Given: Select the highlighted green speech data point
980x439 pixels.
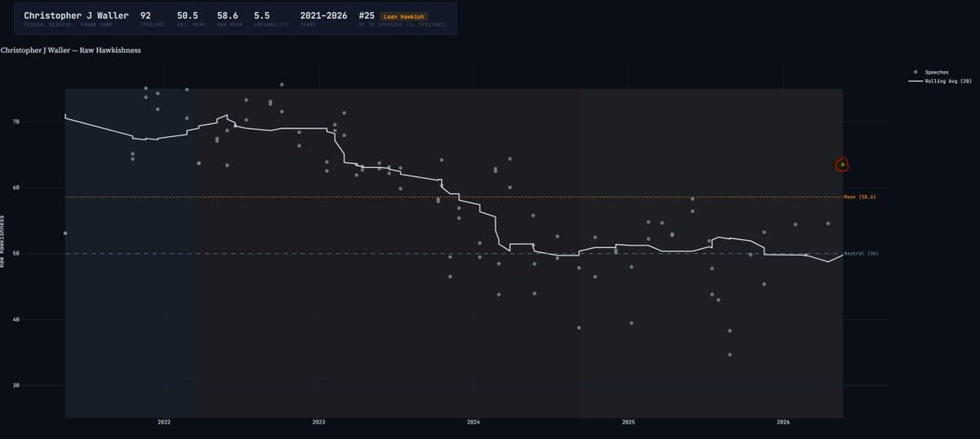Looking at the screenshot, I should [x=843, y=165].
